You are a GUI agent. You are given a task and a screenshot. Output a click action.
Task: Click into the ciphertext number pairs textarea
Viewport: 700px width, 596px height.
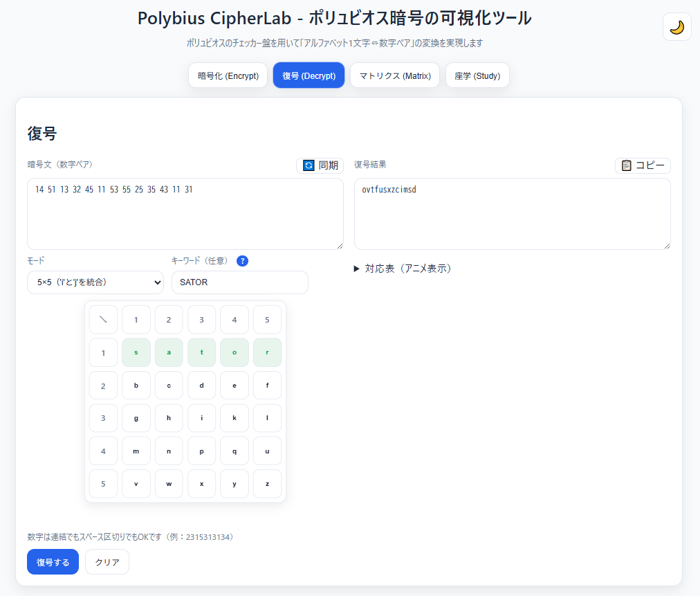pos(185,214)
